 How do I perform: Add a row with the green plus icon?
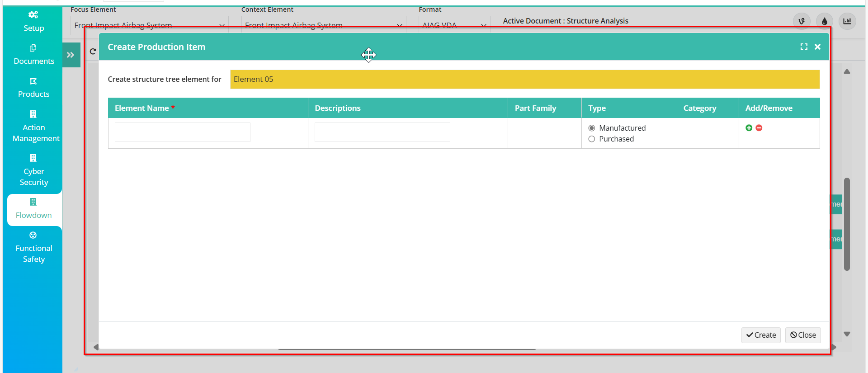[749, 128]
